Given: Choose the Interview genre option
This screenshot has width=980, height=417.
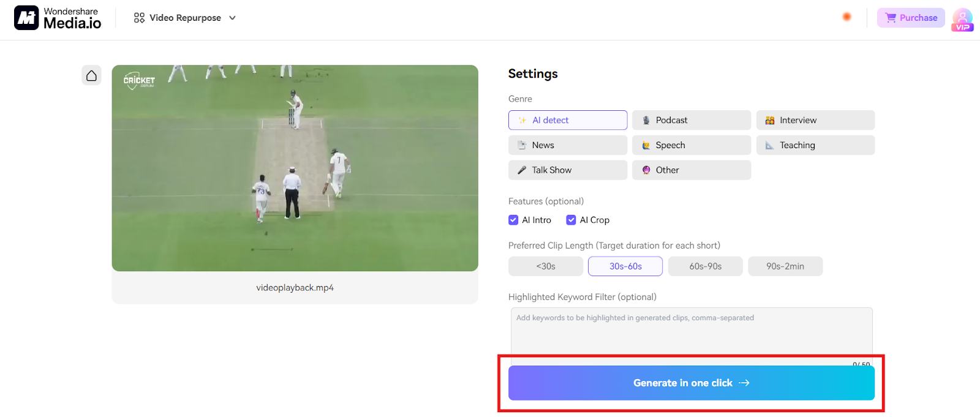Looking at the screenshot, I should pos(815,120).
